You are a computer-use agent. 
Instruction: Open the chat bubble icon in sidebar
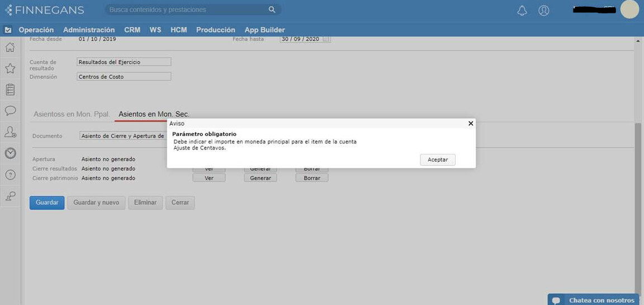coord(10,111)
